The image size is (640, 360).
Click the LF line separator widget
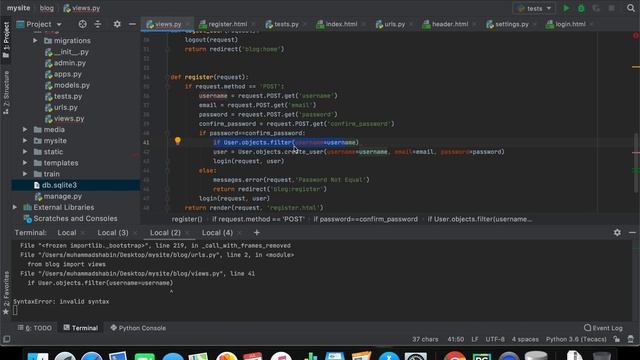475,339
